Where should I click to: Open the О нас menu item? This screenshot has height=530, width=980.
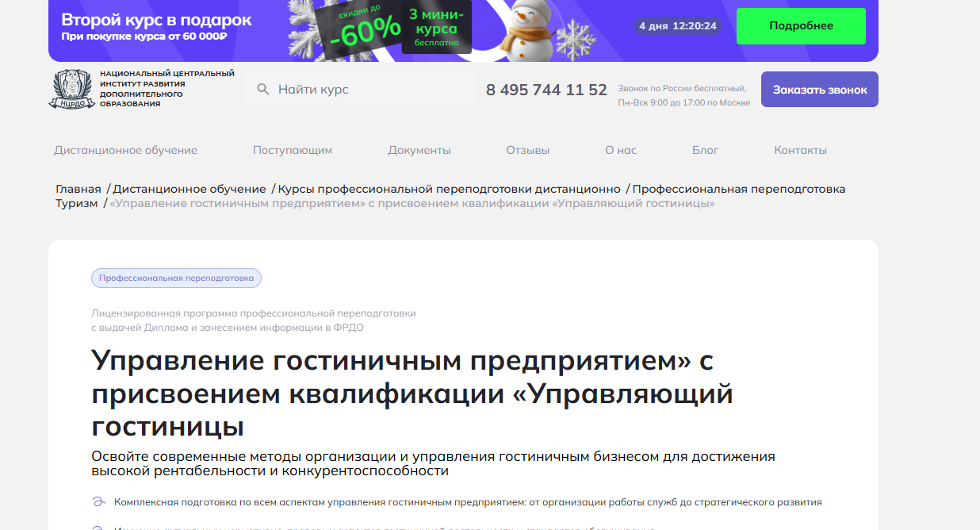click(621, 150)
